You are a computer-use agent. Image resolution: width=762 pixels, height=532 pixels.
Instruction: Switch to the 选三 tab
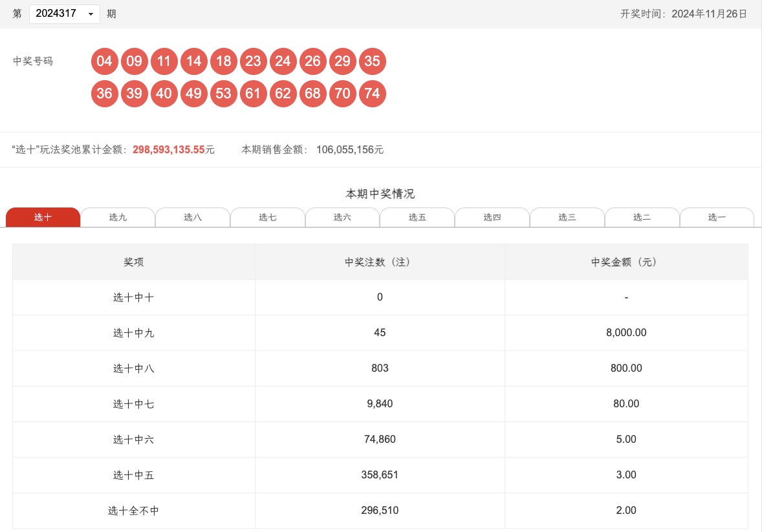pyautogui.click(x=567, y=217)
